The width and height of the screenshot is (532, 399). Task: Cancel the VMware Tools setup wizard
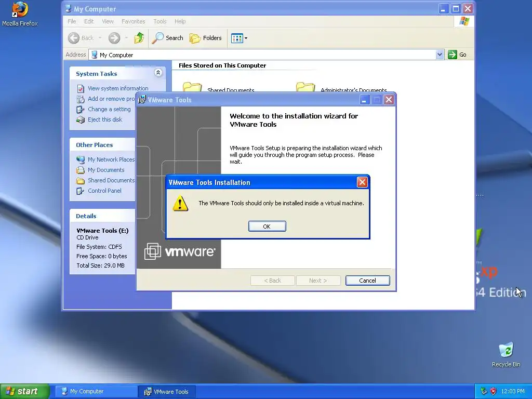pyautogui.click(x=367, y=281)
